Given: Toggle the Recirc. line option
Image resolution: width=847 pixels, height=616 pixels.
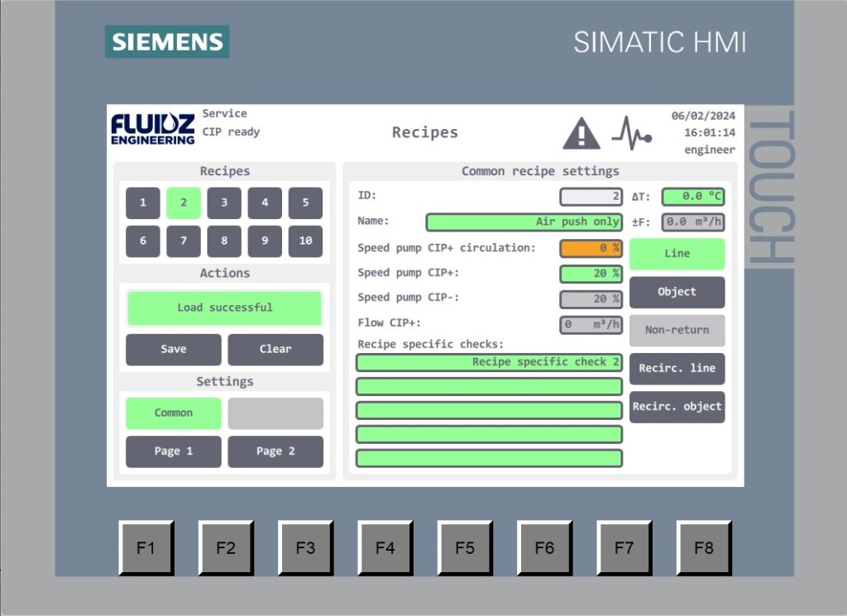Looking at the screenshot, I should tap(677, 368).
